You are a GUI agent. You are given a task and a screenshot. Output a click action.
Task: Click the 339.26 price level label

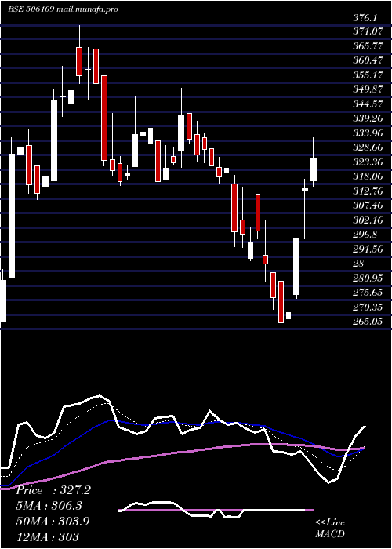pos(368,118)
